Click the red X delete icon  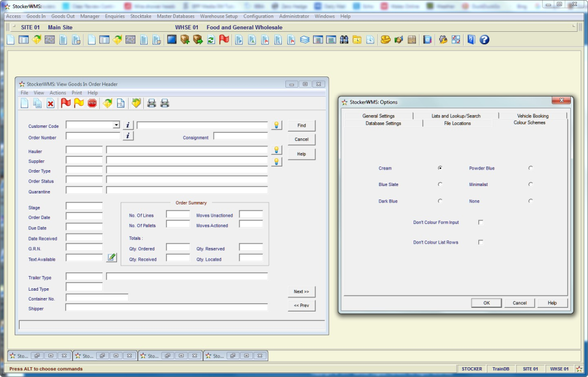tap(50, 103)
